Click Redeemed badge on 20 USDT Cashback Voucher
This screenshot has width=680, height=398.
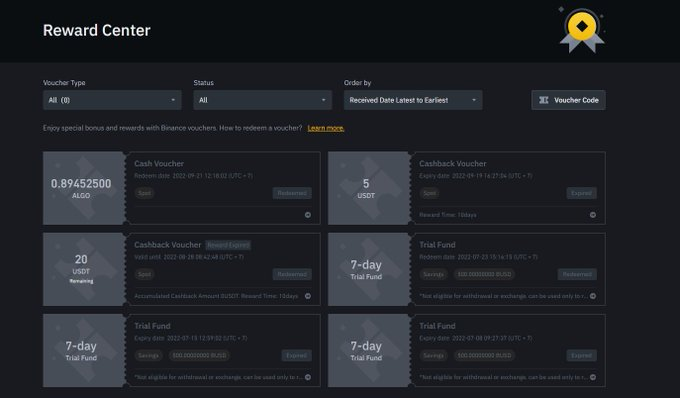click(x=292, y=274)
